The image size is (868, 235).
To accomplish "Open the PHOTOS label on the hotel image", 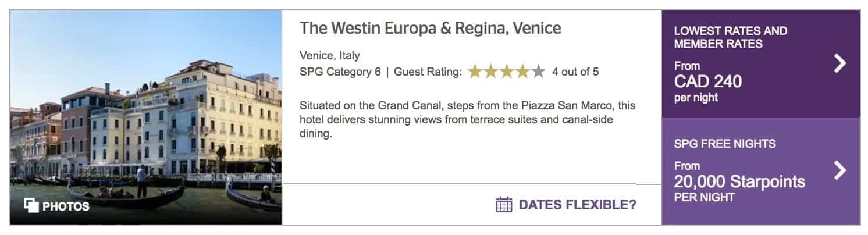I will pos(66,206).
